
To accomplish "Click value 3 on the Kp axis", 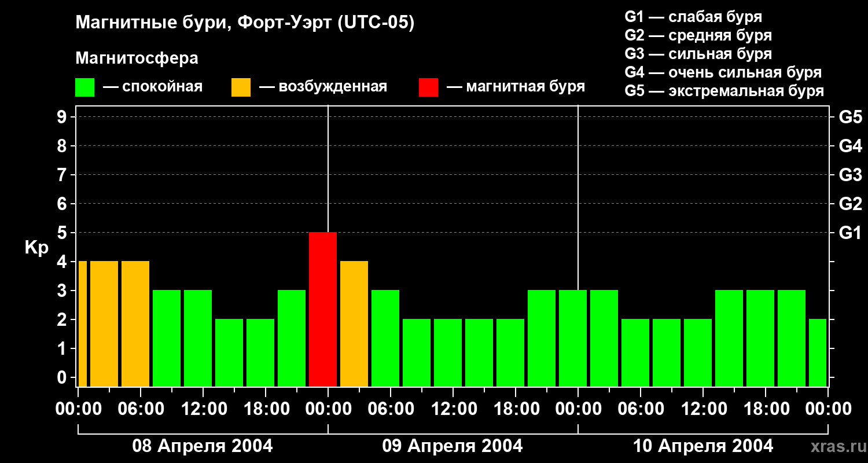I will [x=63, y=291].
